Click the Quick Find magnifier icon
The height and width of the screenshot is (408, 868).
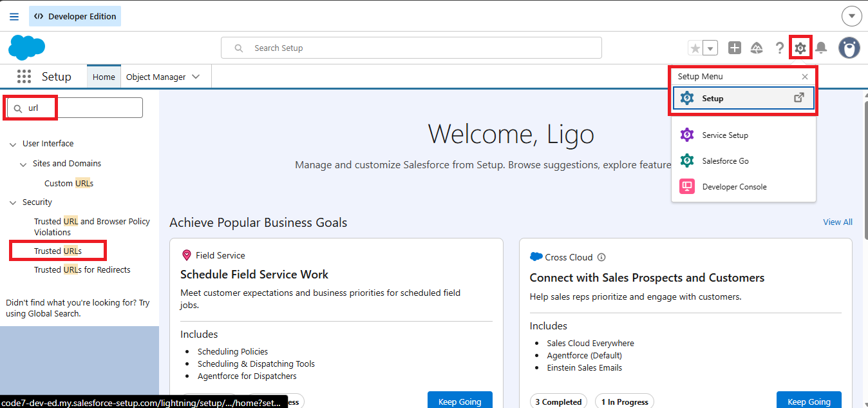click(18, 108)
